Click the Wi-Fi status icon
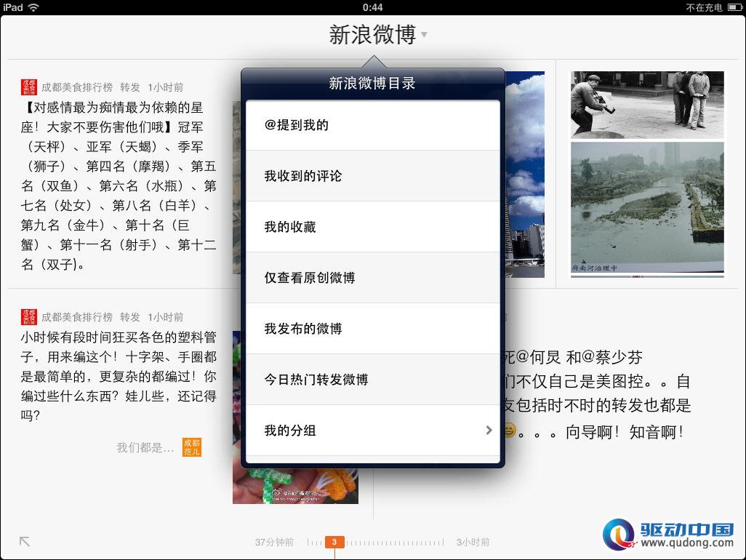Image resolution: width=746 pixels, height=560 pixels. click(x=33, y=7)
